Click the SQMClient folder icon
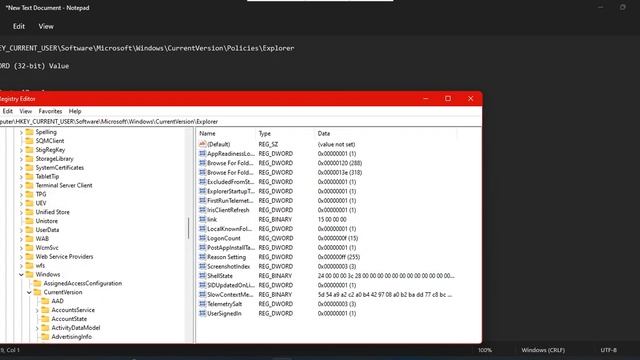This screenshot has height=360, width=640. coord(29,141)
